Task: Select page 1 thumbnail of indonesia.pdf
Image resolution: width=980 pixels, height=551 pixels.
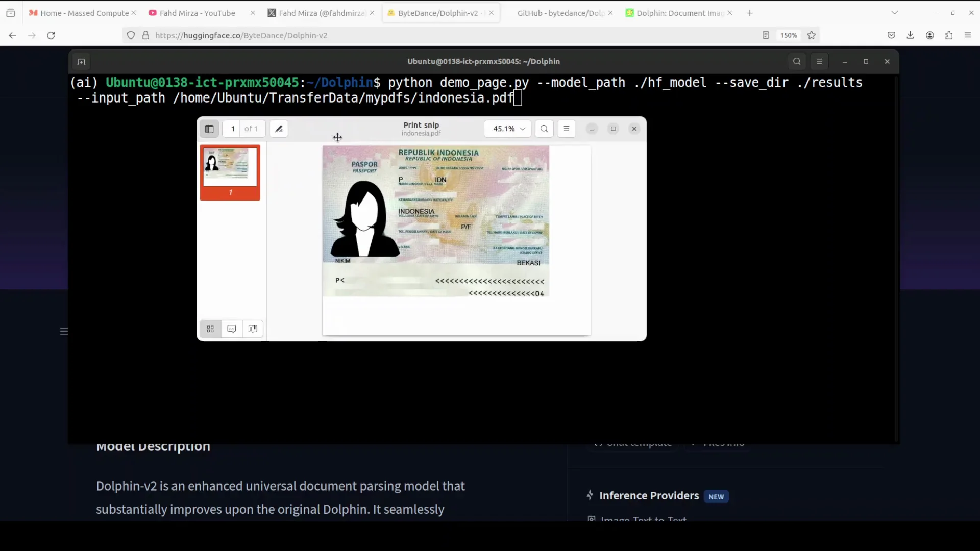Action: coord(230,172)
